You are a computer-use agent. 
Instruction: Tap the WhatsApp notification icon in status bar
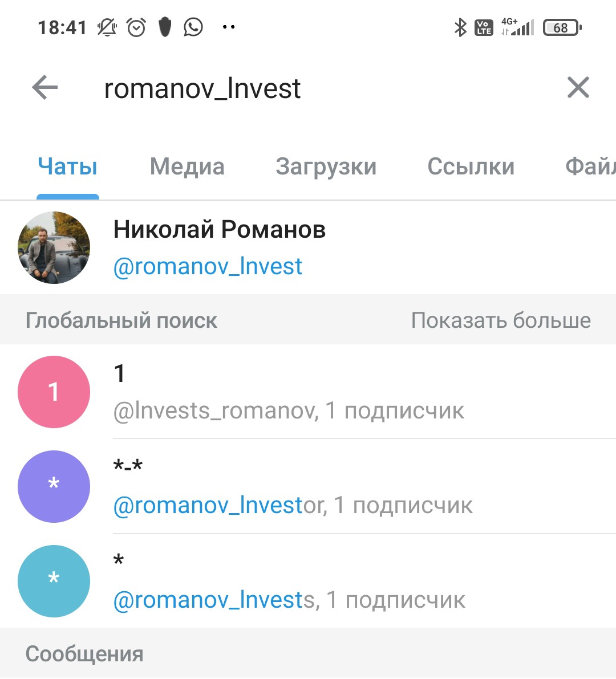(193, 27)
